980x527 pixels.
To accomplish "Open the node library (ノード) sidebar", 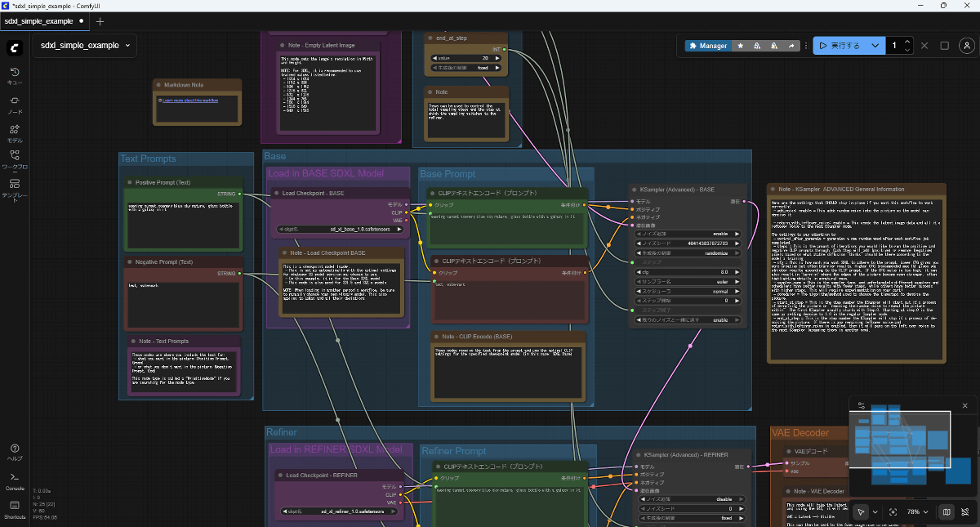I will (15, 105).
